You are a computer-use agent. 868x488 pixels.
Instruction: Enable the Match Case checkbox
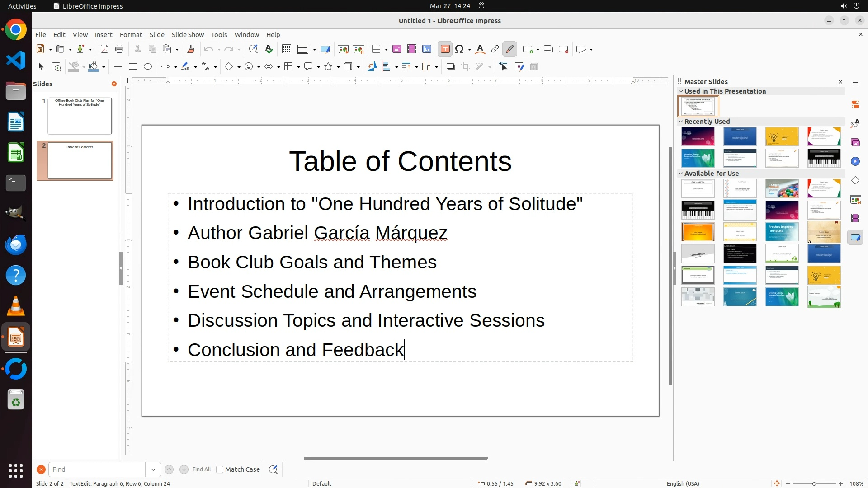pos(220,469)
